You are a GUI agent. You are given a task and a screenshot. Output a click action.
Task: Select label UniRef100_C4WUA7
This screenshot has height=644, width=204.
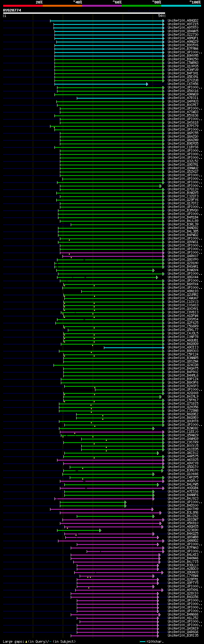pyautogui.click(x=183, y=298)
